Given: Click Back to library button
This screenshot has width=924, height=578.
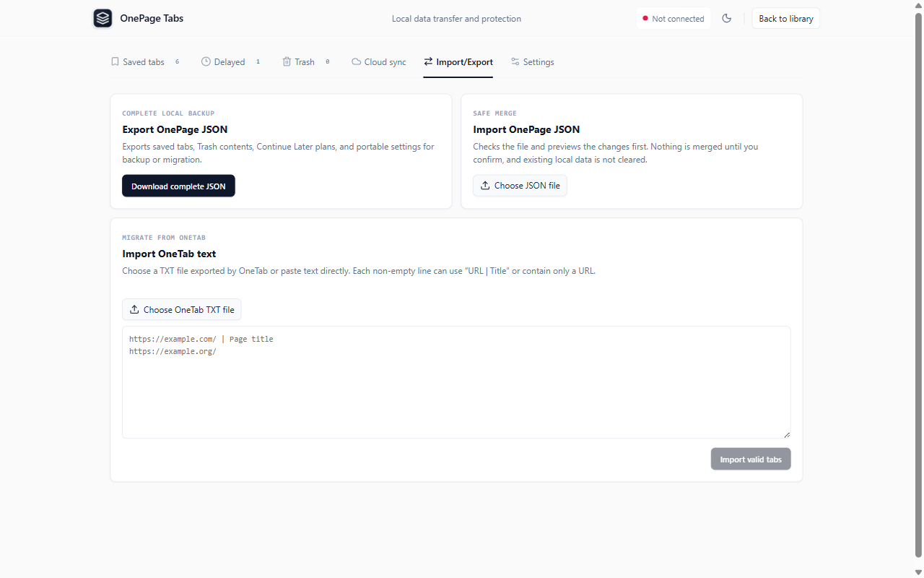Looking at the screenshot, I should point(786,18).
